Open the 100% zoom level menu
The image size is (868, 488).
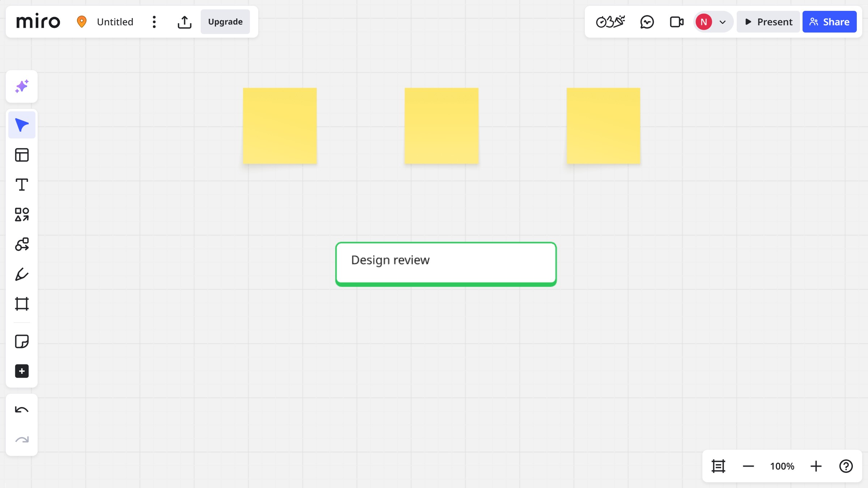tap(782, 466)
